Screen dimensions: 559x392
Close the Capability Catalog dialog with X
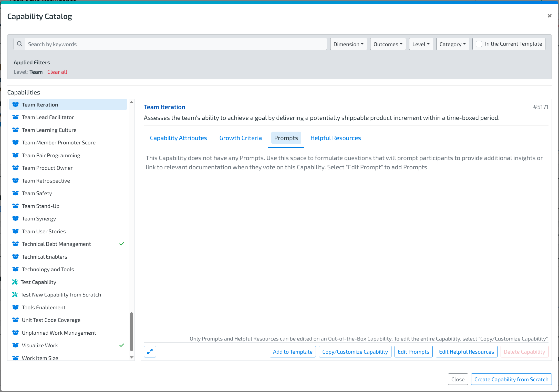[550, 16]
